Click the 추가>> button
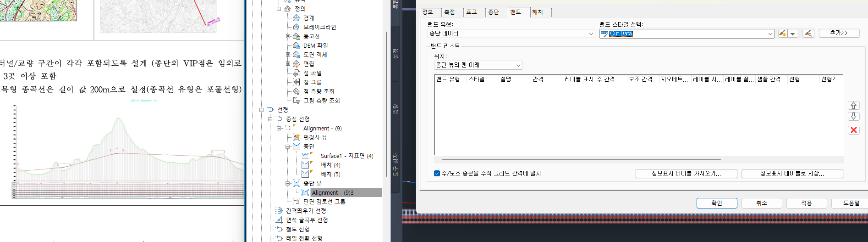Viewport: 868px width, 242px height. tap(839, 33)
